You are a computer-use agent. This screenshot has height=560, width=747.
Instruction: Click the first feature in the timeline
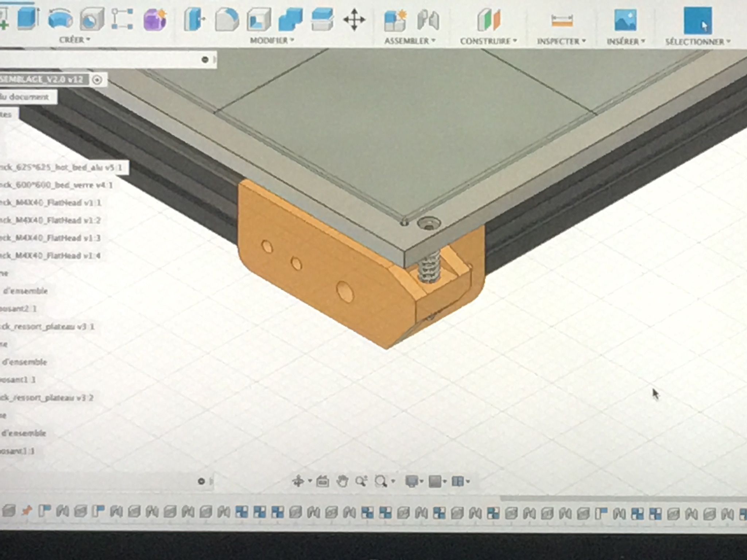click(x=8, y=511)
